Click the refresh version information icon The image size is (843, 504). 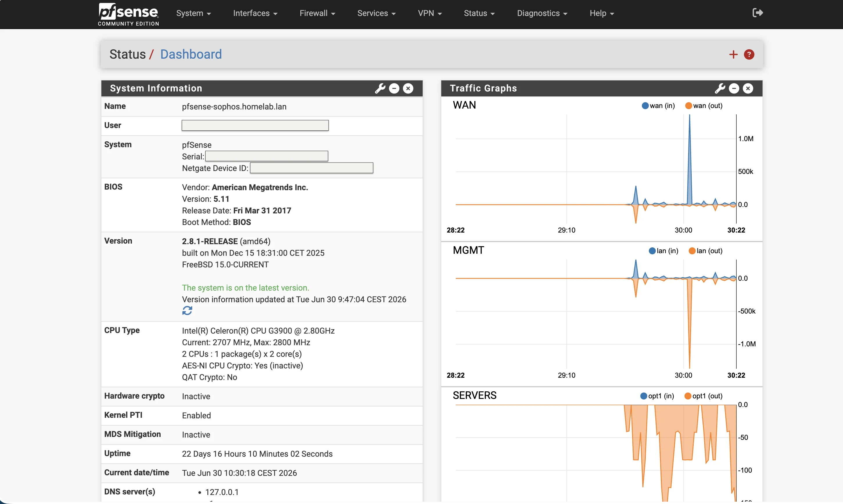coord(187,310)
